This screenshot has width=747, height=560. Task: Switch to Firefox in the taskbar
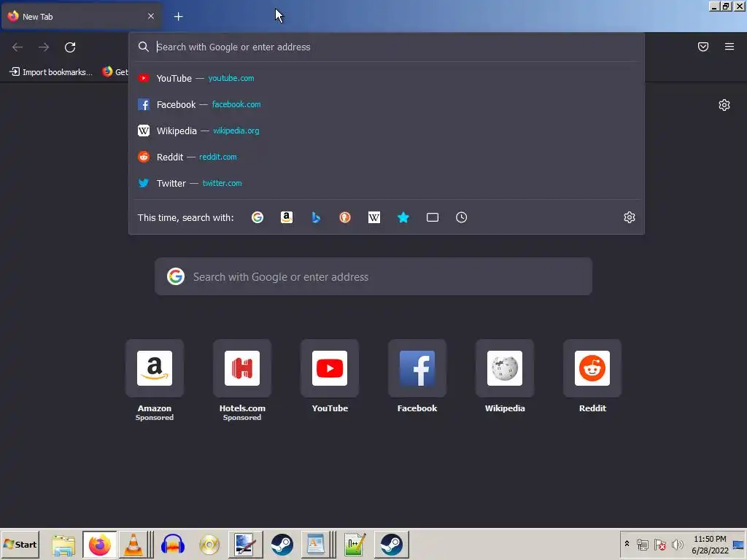pyautogui.click(x=99, y=545)
